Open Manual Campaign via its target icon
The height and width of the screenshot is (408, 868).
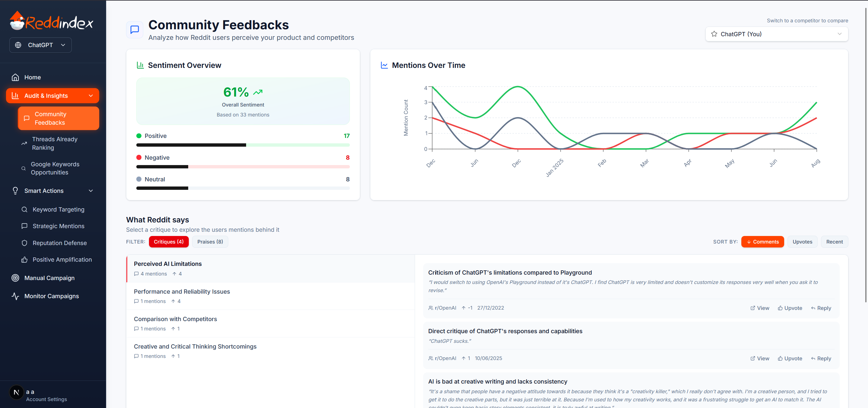pyautogui.click(x=15, y=278)
